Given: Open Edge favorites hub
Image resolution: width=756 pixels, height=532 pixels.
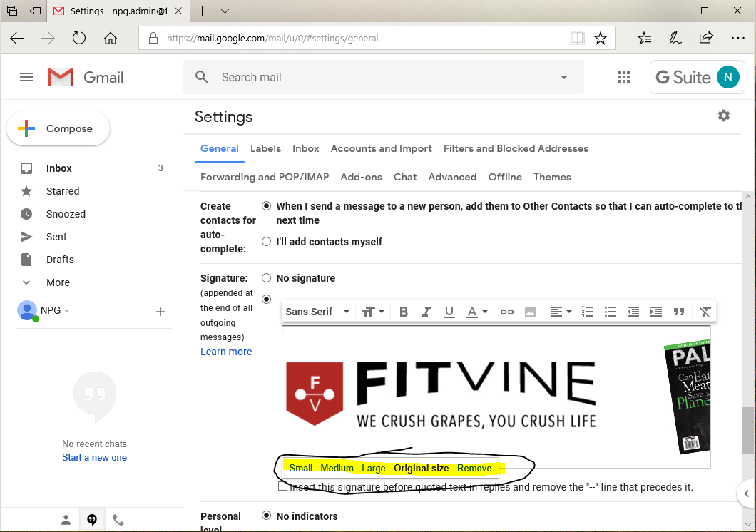Looking at the screenshot, I should point(644,38).
